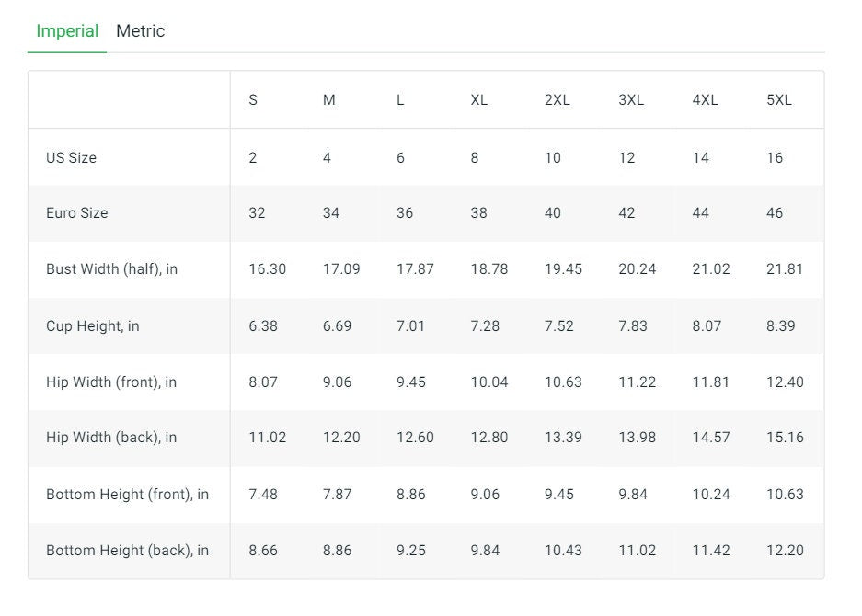Image resolution: width=862 pixels, height=616 pixels.
Task: Click the 5XL size column header
Action: click(778, 100)
